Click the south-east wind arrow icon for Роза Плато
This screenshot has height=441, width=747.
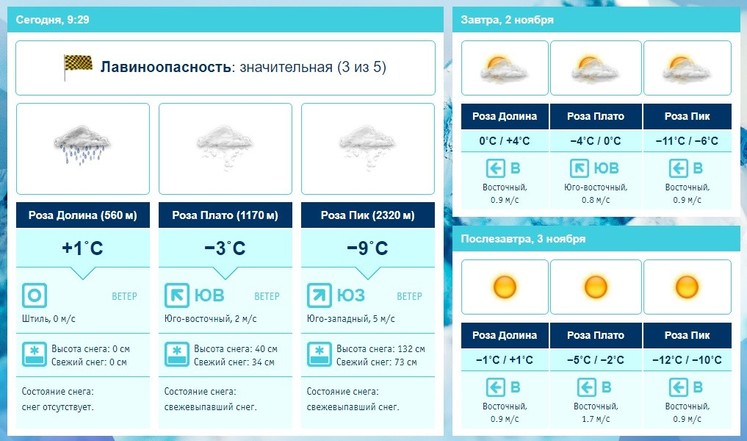point(177,295)
